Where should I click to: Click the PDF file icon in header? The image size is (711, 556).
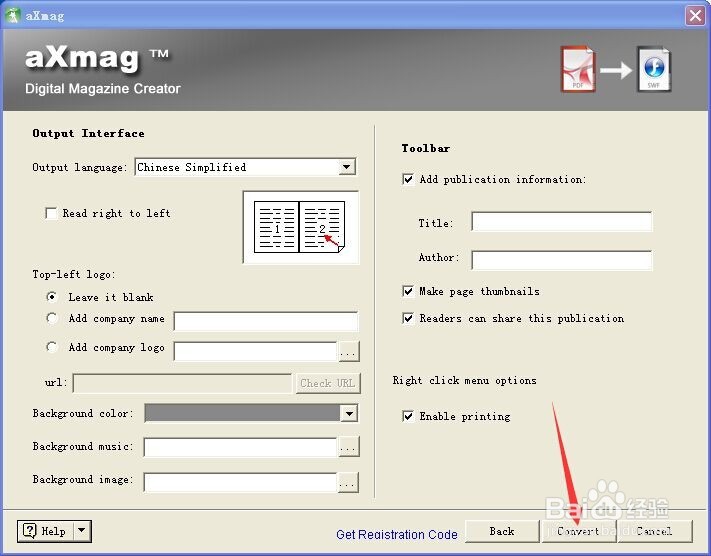577,69
